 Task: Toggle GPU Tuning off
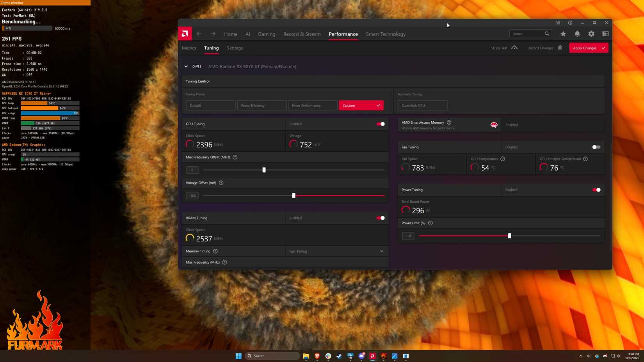pyautogui.click(x=381, y=124)
